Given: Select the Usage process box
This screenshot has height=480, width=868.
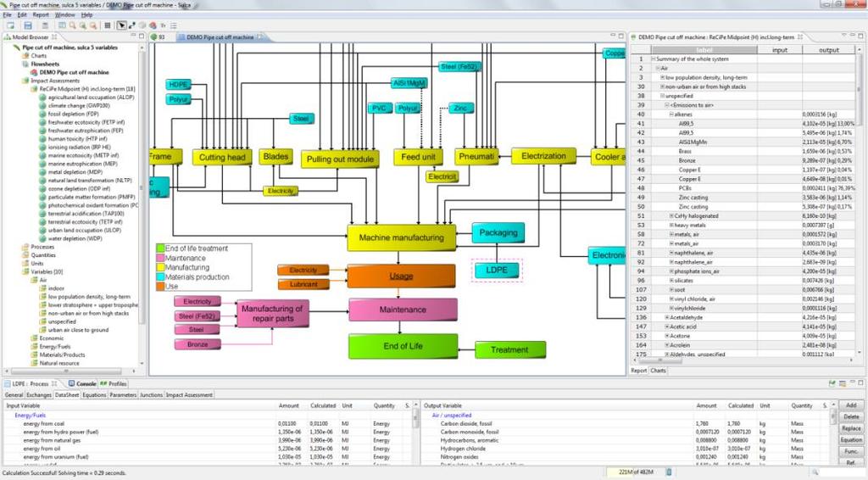Looking at the screenshot, I should 401,276.
